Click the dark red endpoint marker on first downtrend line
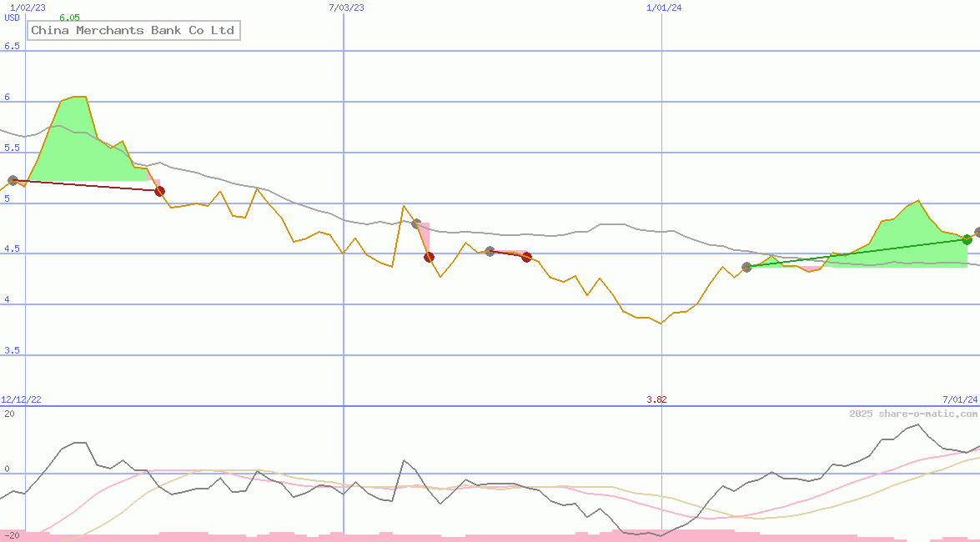 (159, 191)
